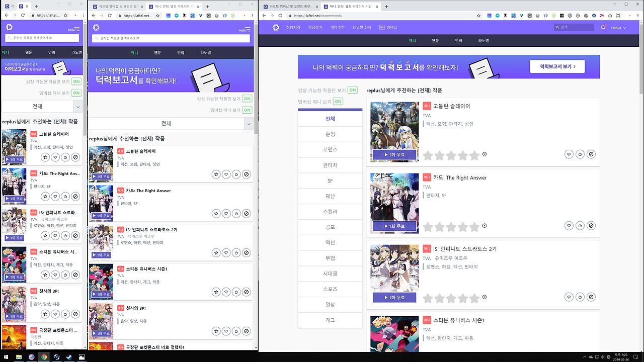Screen dimensions: 644x362
Task: Give 카도: The Right Answer a five-star rating
Action: [x=474, y=227]
